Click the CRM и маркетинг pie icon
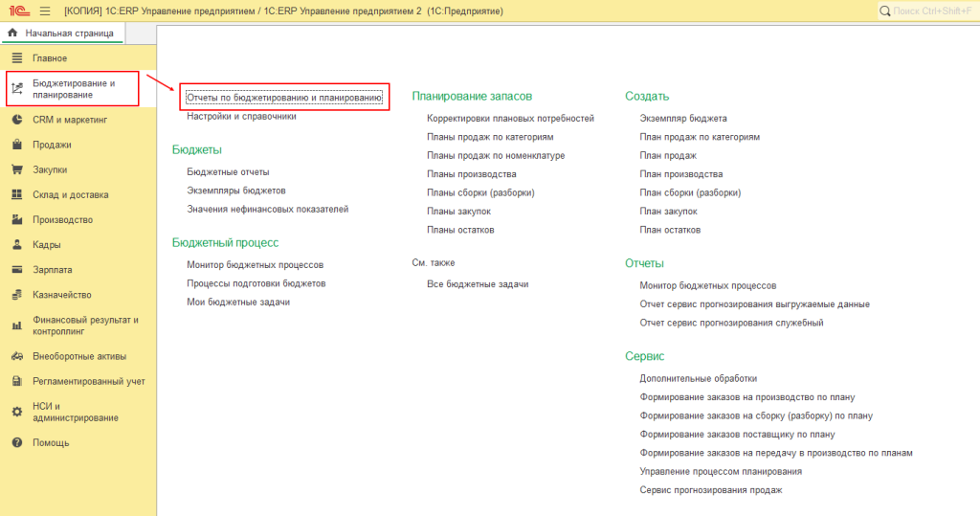 tap(16, 120)
